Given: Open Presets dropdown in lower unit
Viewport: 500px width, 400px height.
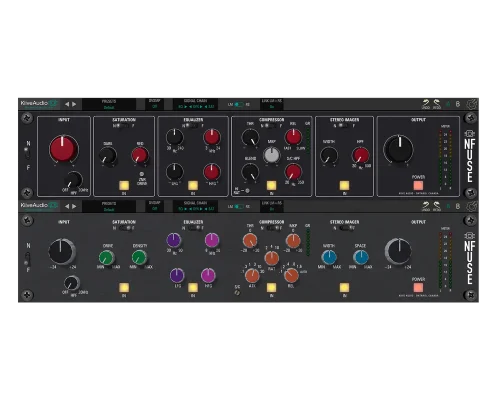Looking at the screenshot, I should click(x=109, y=207).
